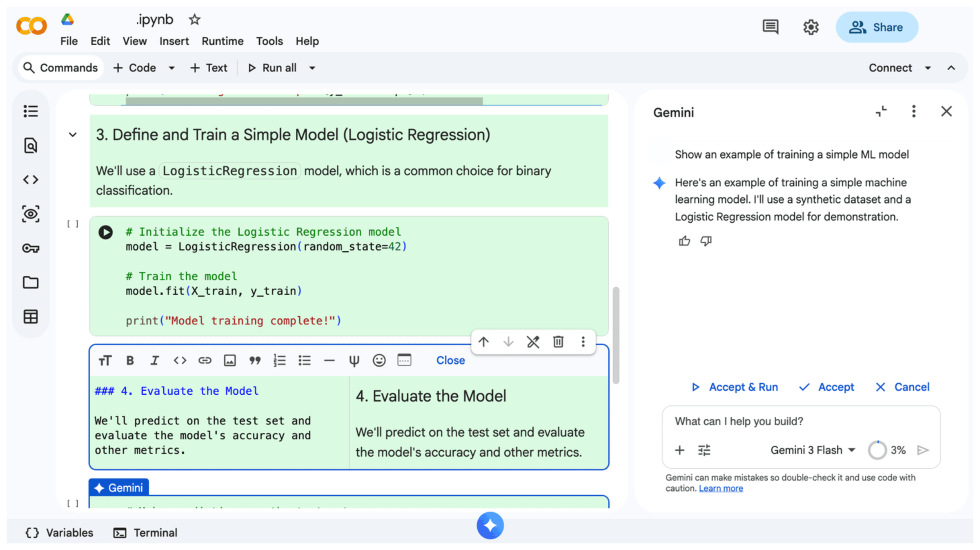Cancel the Gemini suggestion
Viewport: 980px width, 550px height.
click(x=903, y=387)
